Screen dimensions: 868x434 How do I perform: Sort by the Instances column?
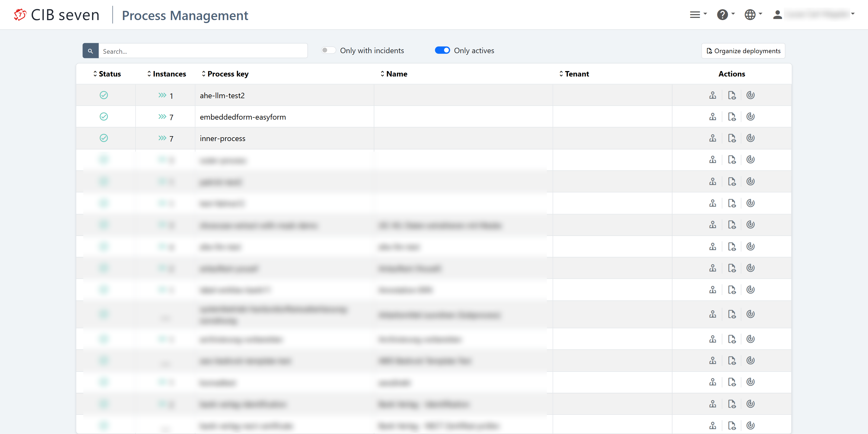tap(167, 74)
